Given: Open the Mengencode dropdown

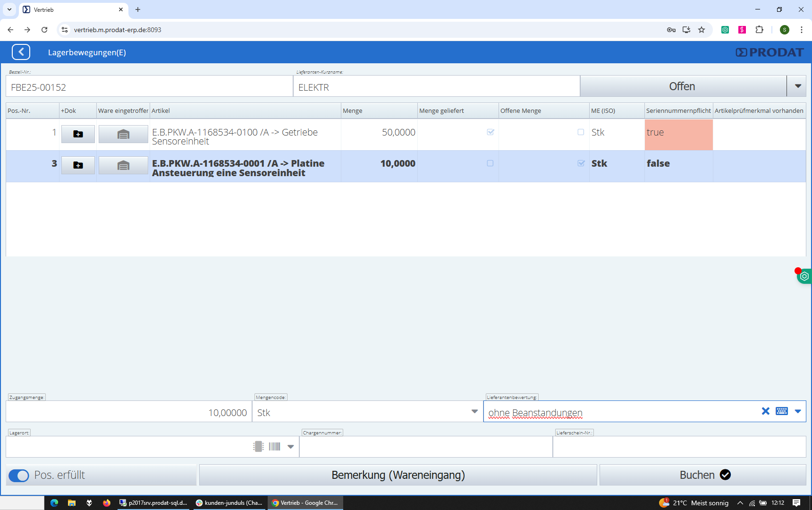Looking at the screenshot, I should (x=474, y=412).
